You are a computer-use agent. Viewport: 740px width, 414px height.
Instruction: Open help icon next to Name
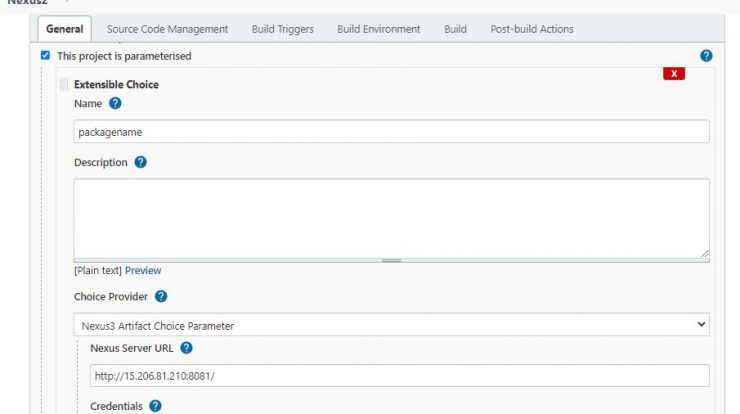pos(115,103)
